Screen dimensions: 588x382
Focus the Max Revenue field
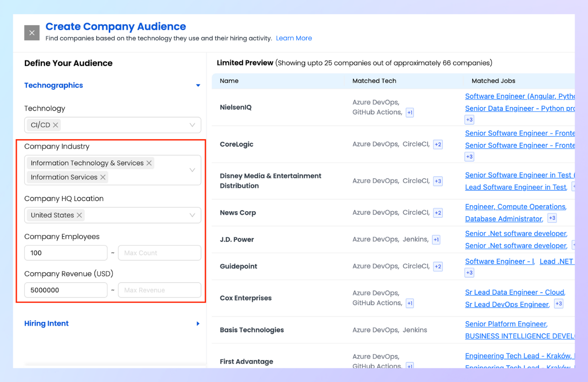(x=159, y=290)
